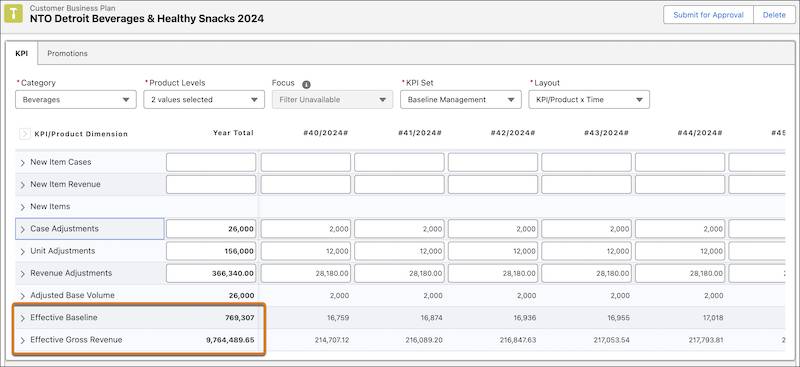
Task: Expand the New Items row
Action: [x=22, y=207]
